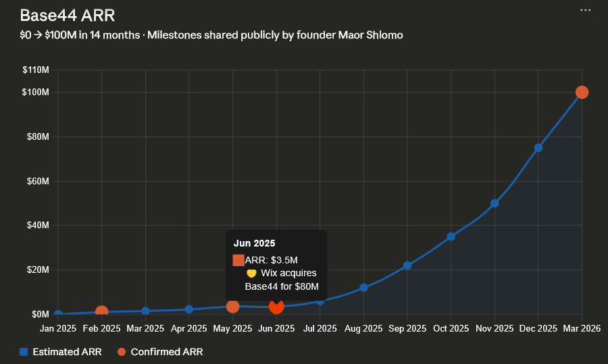Select the Mar 2025 data point
The height and width of the screenshot is (364, 608).
coord(145,311)
